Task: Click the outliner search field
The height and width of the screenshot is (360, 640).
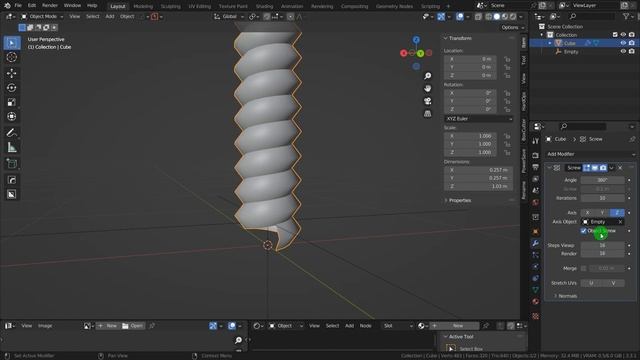Action: coord(592,16)
